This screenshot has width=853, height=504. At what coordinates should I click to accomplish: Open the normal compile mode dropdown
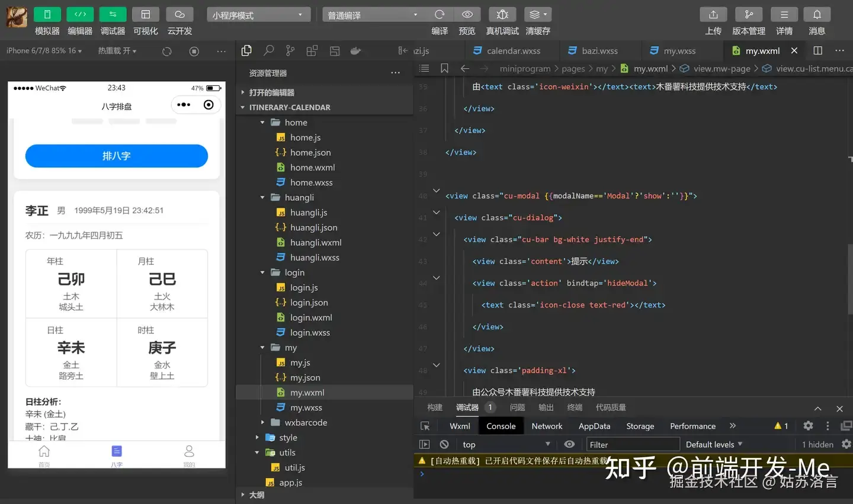373,15
